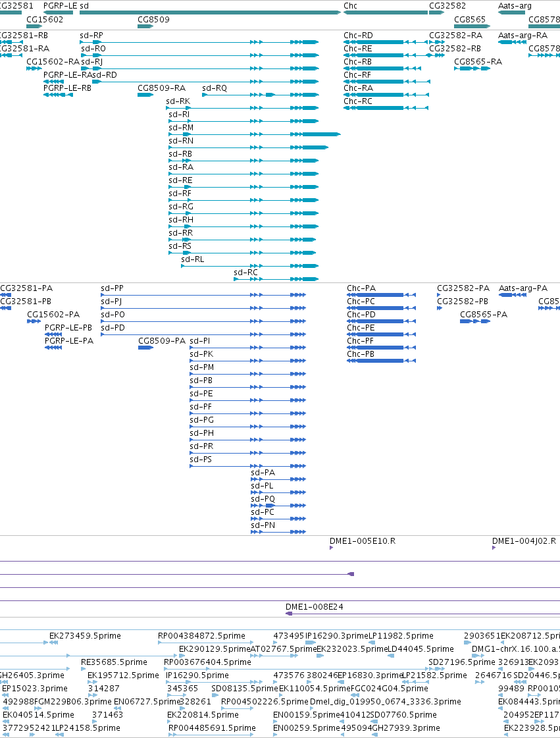
Task: Click the EP15023.3prime EST label
Action: click(x=35, y=689)
